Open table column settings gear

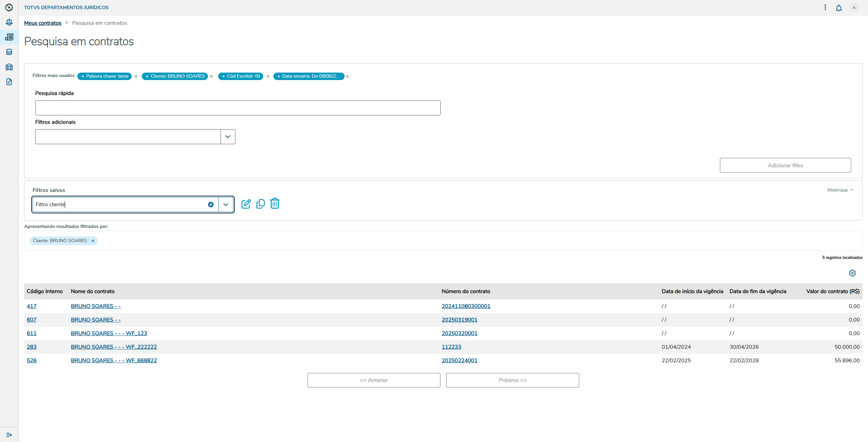(852, 273)
